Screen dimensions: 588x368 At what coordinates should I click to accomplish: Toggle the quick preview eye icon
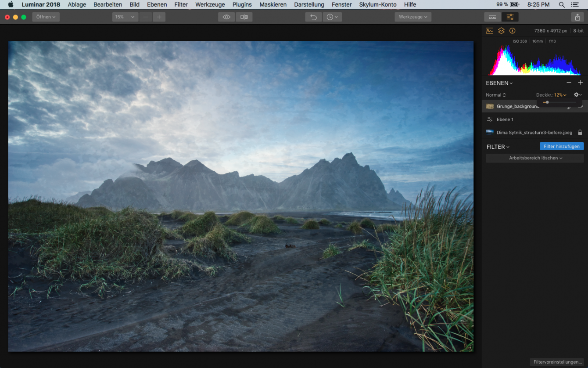(x=226, y=17)
